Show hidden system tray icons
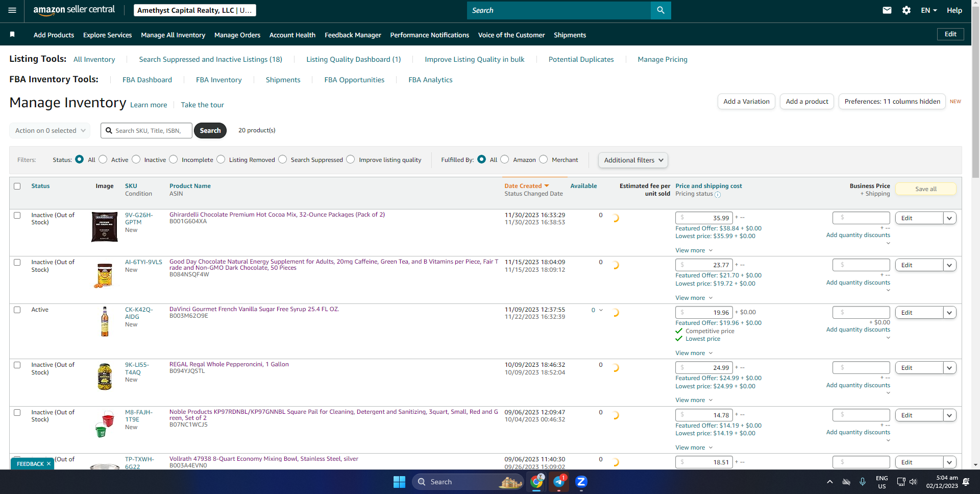 pyautogui.click(x=830, y=482)
